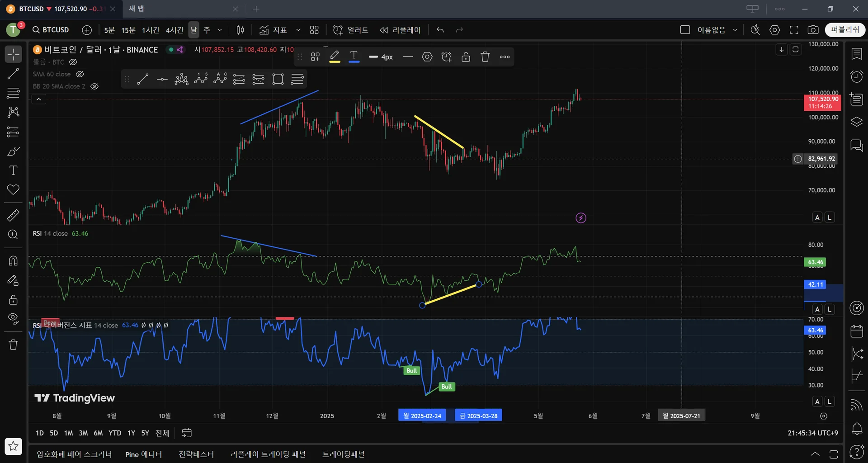The height and width of the screenshot is (463, 868).
Task: Show the hidden SMA 60 indicator
Action: [80, 74]
